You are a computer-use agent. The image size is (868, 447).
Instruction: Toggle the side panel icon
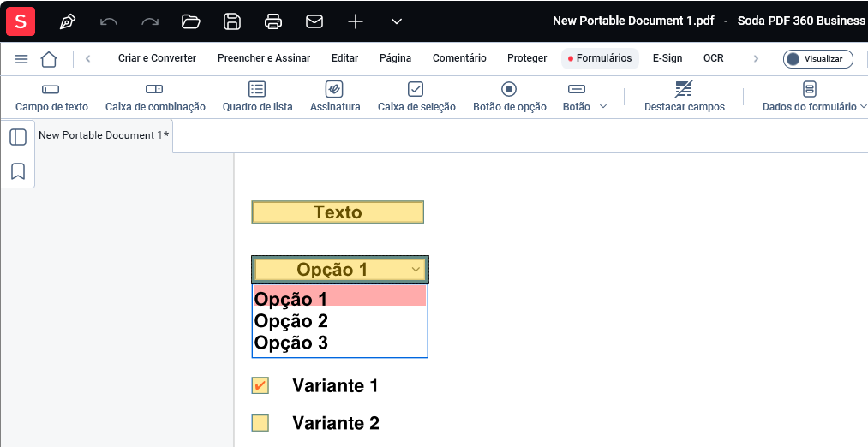coord(18,137)
